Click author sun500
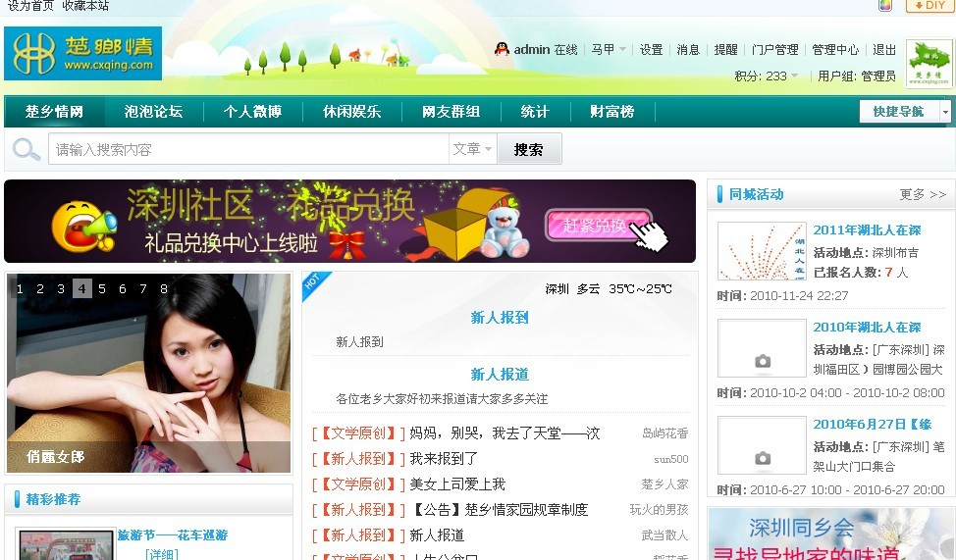The height and width of the screenshot is (560, 956). pos(671,459)
